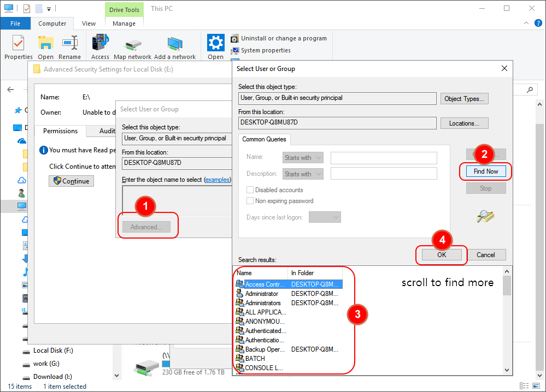Toggle the Non expiring password checkbox
Image resolution: width=546 pixels, height=392 pixels.
click(250, 201)
